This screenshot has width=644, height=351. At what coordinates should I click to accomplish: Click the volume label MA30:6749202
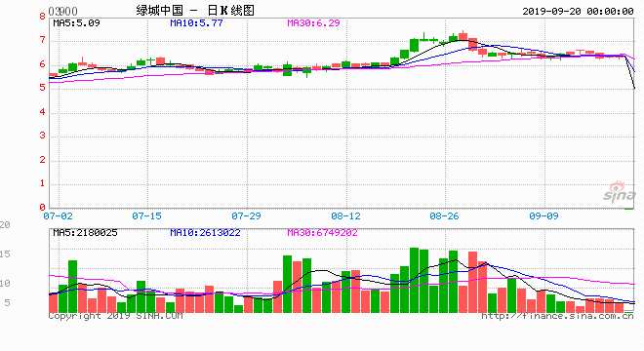pos(322,233)
